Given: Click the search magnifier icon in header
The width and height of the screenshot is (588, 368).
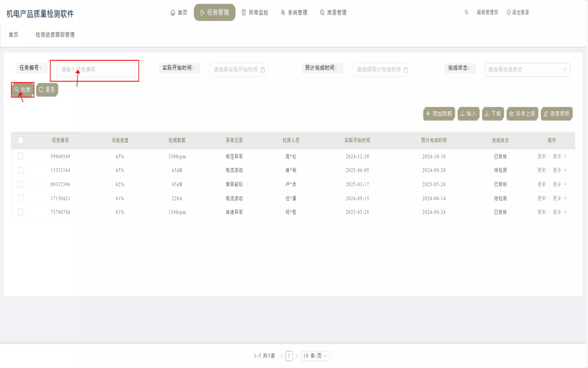Looking at the screenshot, I should tap(466, 13).
